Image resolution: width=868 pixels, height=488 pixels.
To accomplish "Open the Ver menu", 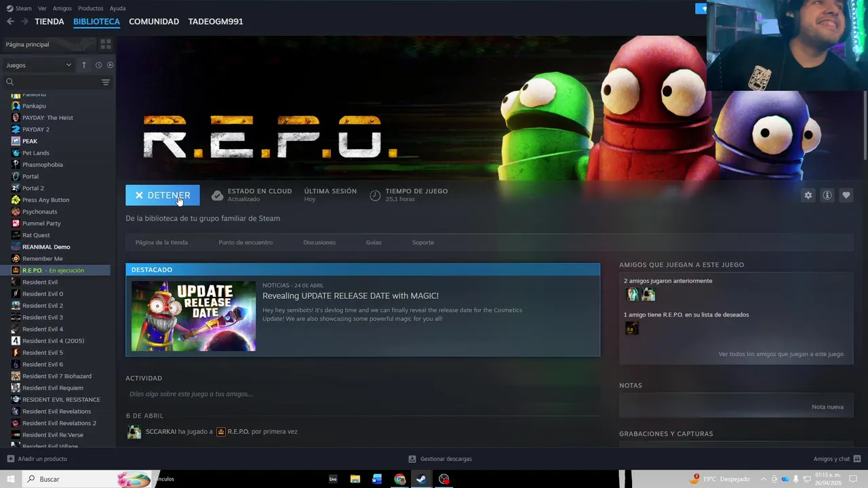I will [42, 8].
